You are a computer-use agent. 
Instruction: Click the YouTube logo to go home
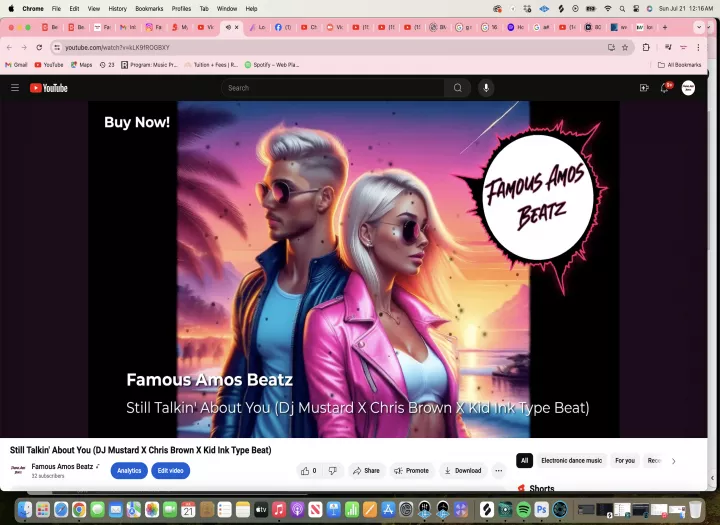click(49, 88)
